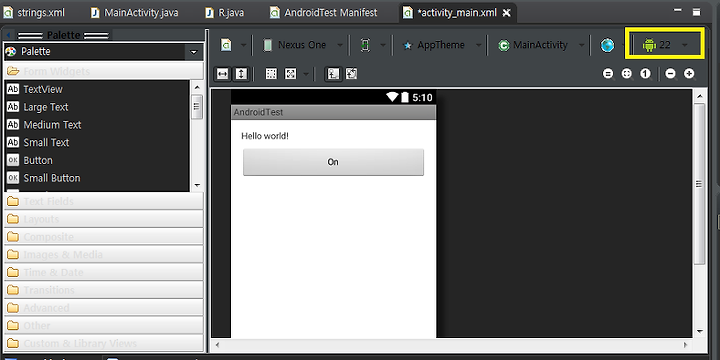Open the AndroidTest Manifest tab
This screenshot has height=360, width=720.
(x=324, y=12)
